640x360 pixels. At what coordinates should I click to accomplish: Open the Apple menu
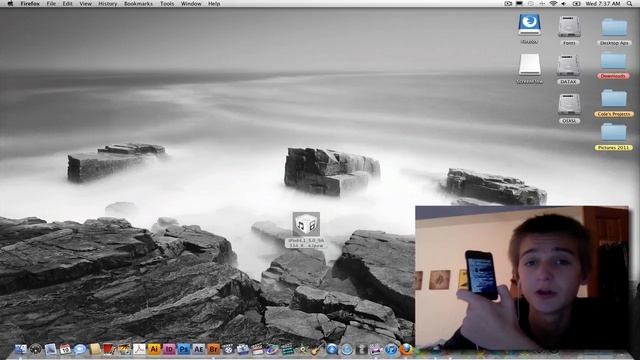click(x=10, y=4)
